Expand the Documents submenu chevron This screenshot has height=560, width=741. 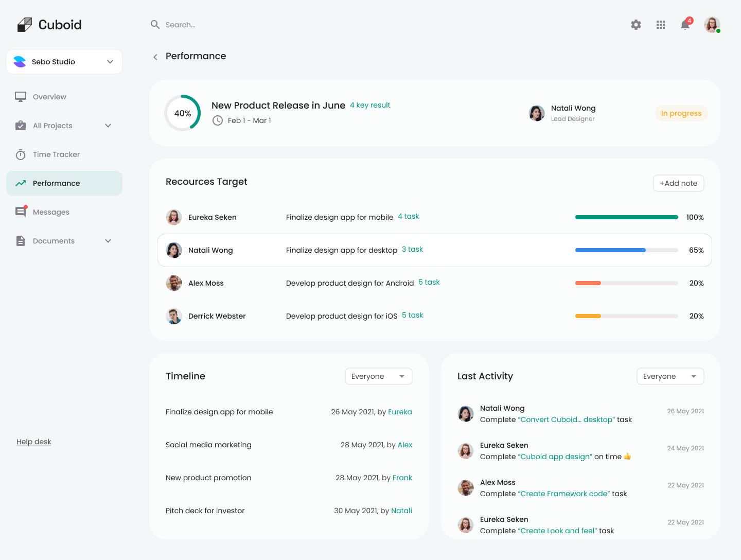pyautogui.click(x=108, y=241)
